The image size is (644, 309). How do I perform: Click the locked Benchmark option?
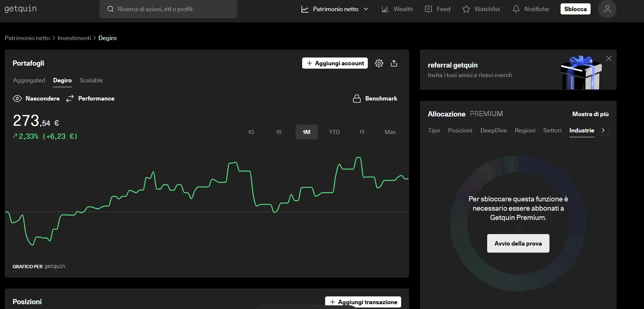[375, 98]
